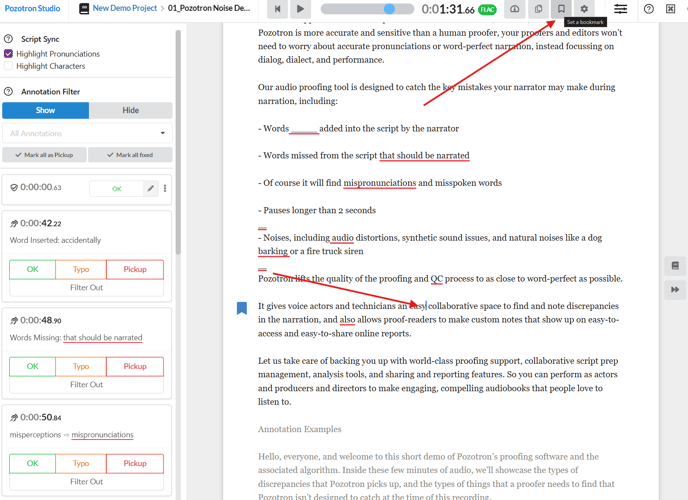Jump to the 0:00:42.22 annotation timestamp
The image size is (688, 500).
tap(40, 223)
